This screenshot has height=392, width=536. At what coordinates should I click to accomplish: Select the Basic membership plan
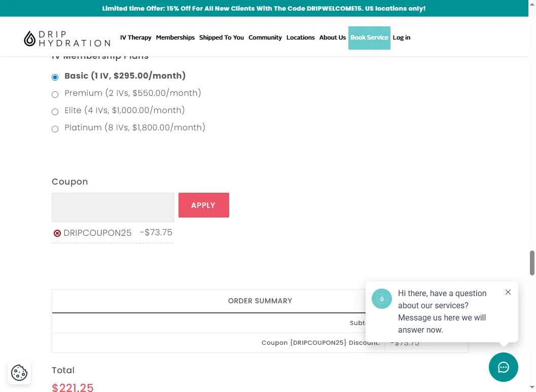55,77
